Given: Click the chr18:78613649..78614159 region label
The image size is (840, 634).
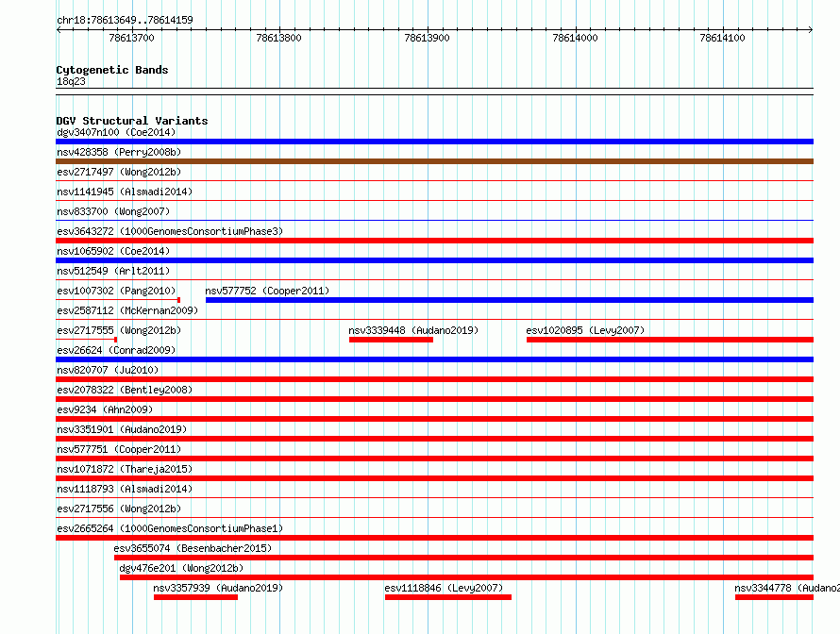Looking at the screenshot, I should (x=125, y=20).
